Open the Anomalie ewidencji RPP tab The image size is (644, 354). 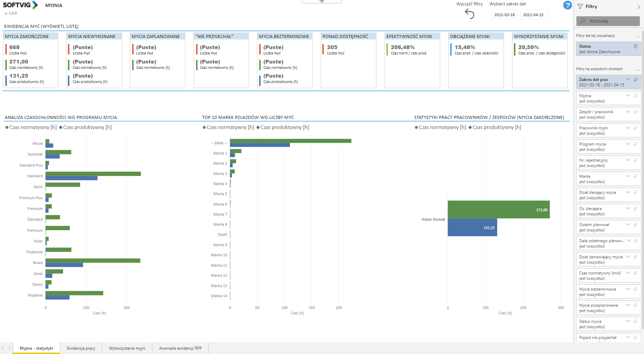pyautogui.click(x=180, y=348)
